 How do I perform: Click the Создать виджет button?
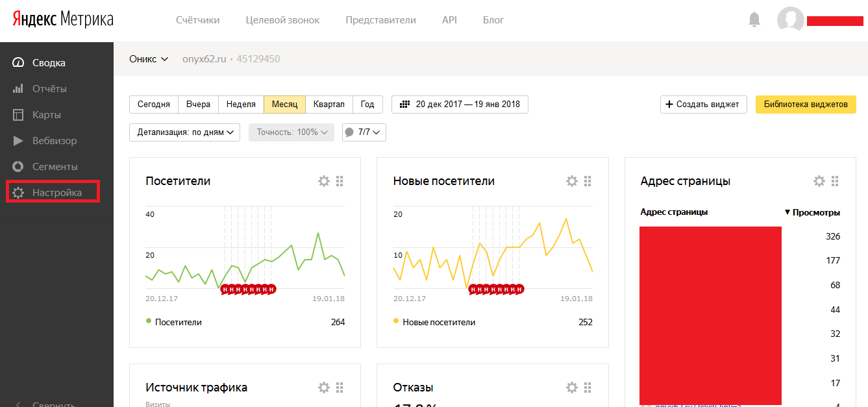[704, 105]
